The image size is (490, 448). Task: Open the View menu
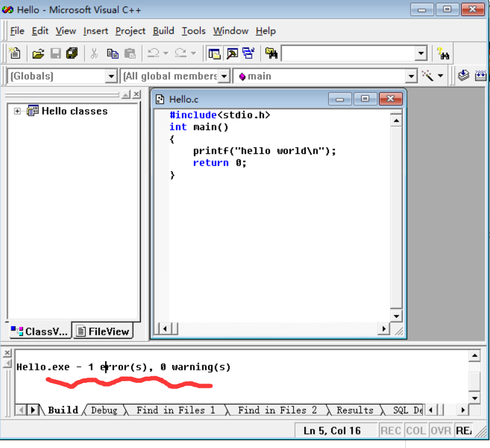(x=66, y=31)
